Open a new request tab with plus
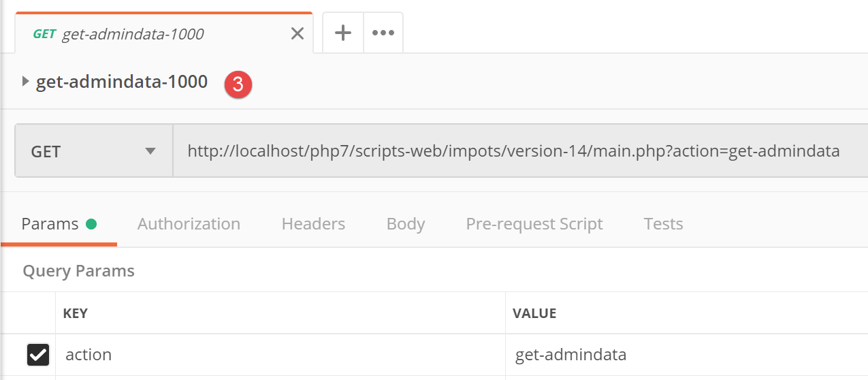This screenshot has height=380, width=868. click(343, 33)
